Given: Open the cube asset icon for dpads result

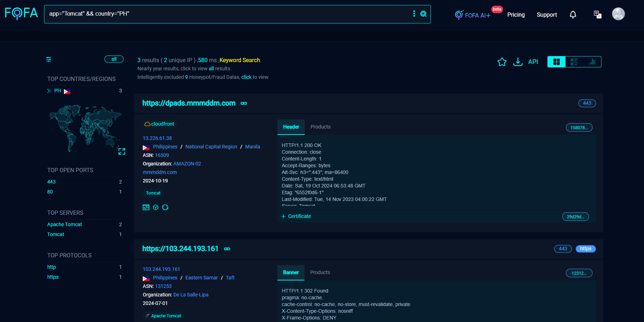Looking at the screenshot, I should point(156,207).
